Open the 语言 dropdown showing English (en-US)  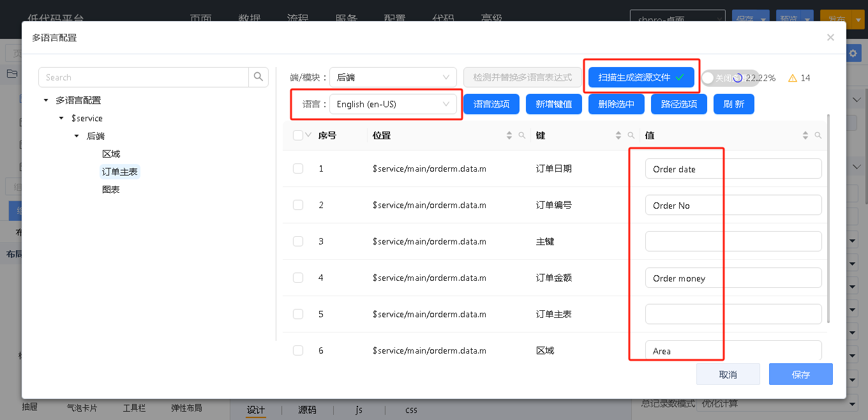pyautogui.click(x=393, y=104)
